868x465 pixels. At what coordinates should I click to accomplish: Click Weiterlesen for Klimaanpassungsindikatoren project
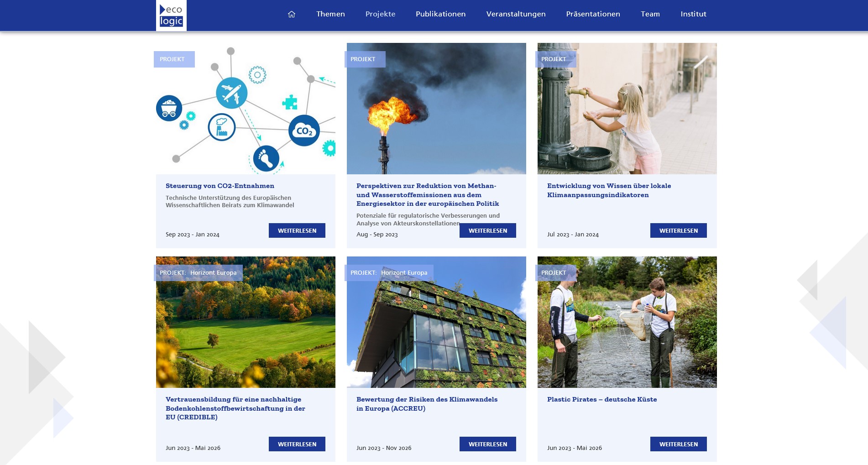(x=679, y=230)
